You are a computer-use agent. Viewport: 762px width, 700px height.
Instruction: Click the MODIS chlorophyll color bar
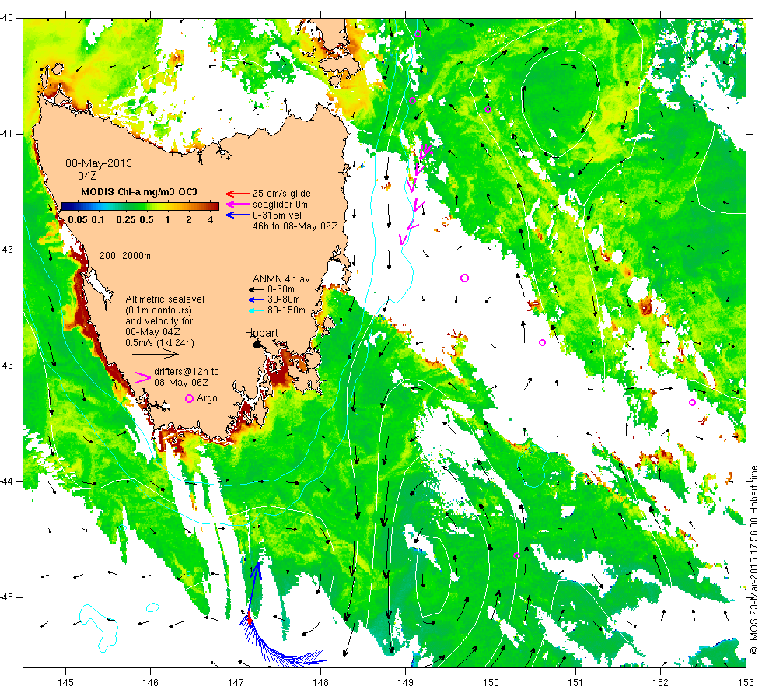[140, 206]
